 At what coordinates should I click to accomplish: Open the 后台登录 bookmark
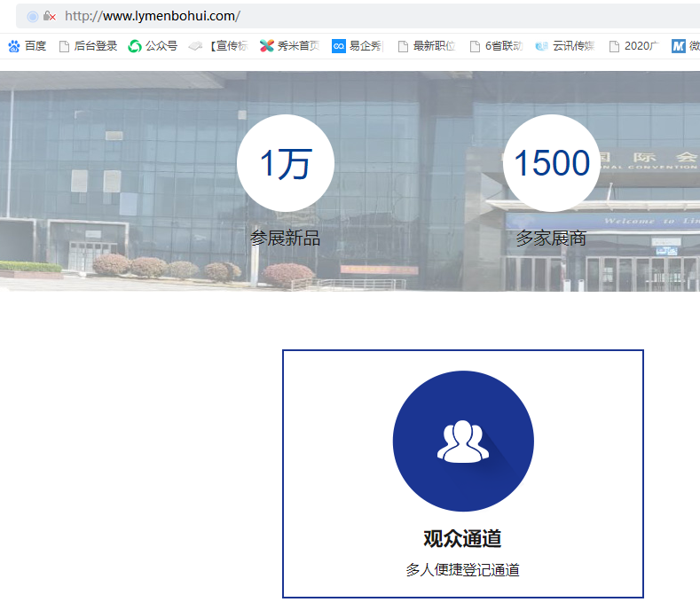pos(88,46)
